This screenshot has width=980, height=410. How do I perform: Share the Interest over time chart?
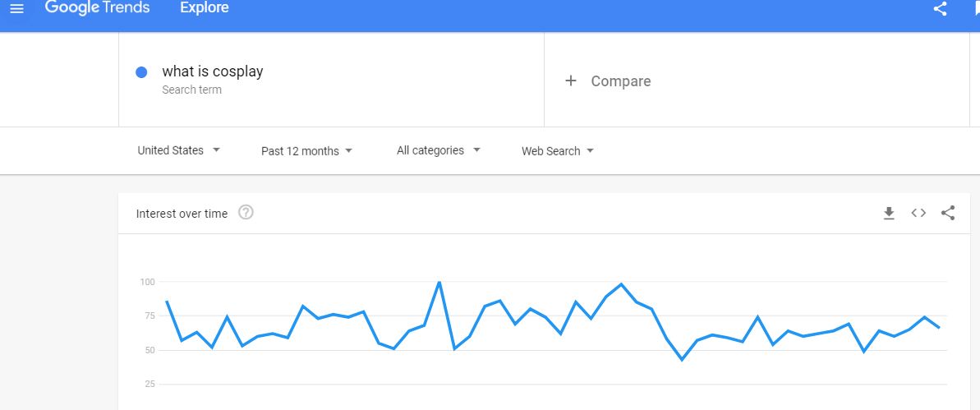(x=947, y=213)
